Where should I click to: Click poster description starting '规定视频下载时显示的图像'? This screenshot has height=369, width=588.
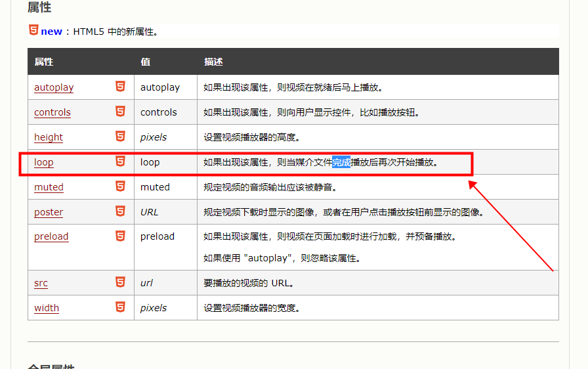click(345, 212)
